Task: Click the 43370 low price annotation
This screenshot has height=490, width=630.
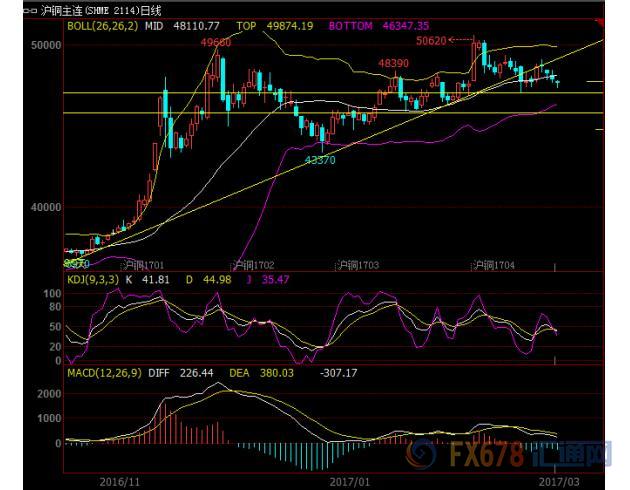Action: pyautogui.click(x=320, y=160)
